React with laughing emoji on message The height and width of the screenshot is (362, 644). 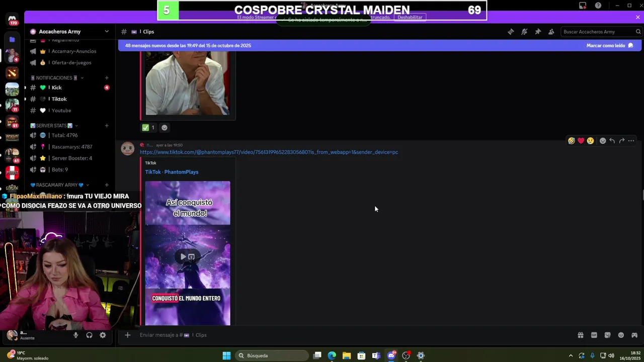(571, 141)
